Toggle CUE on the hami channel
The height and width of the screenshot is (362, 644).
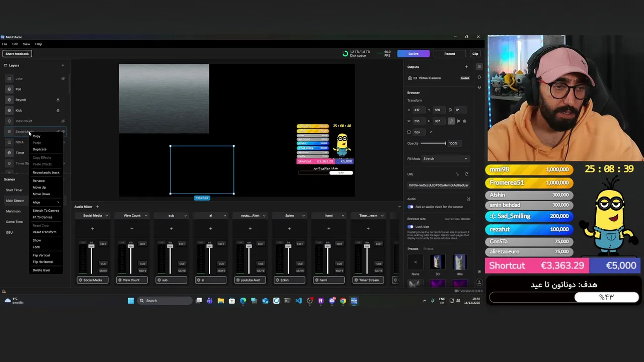(x=339, y=263)
